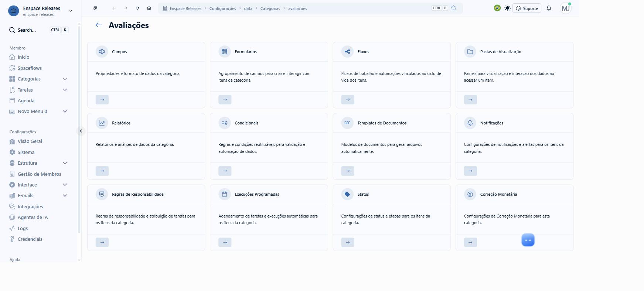Open the floating chatbot assistant icon
644x291 pixels.
(528, 240)
